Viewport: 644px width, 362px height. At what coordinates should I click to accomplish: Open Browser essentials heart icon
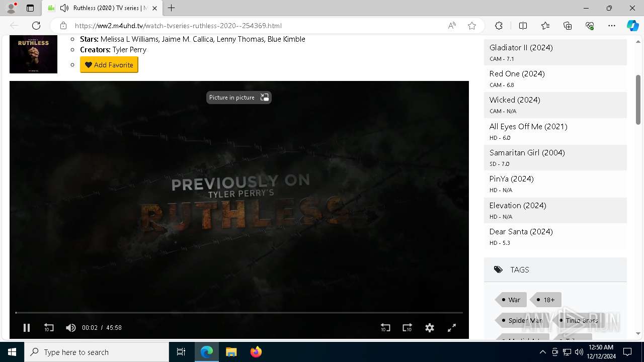(x=590, y=26)
